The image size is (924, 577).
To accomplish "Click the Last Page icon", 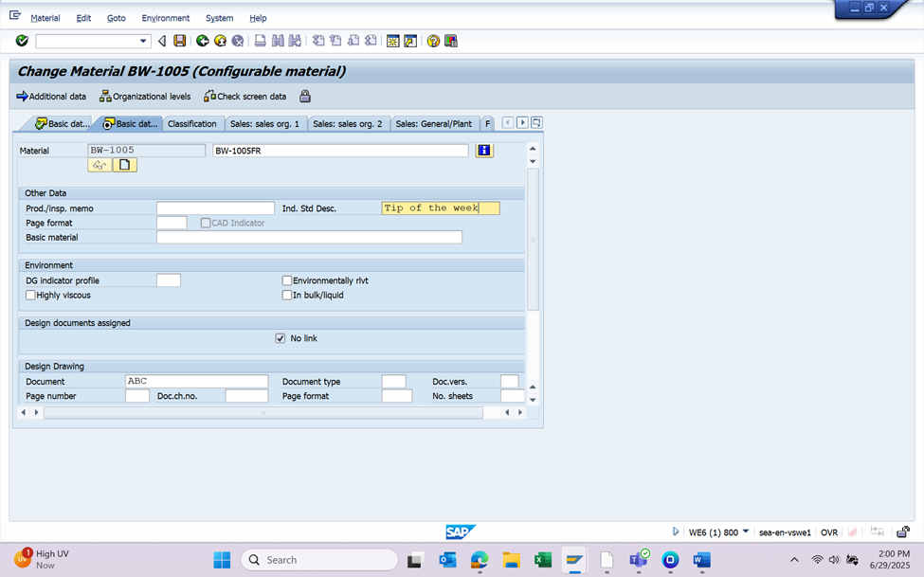I will coord(371,41).
